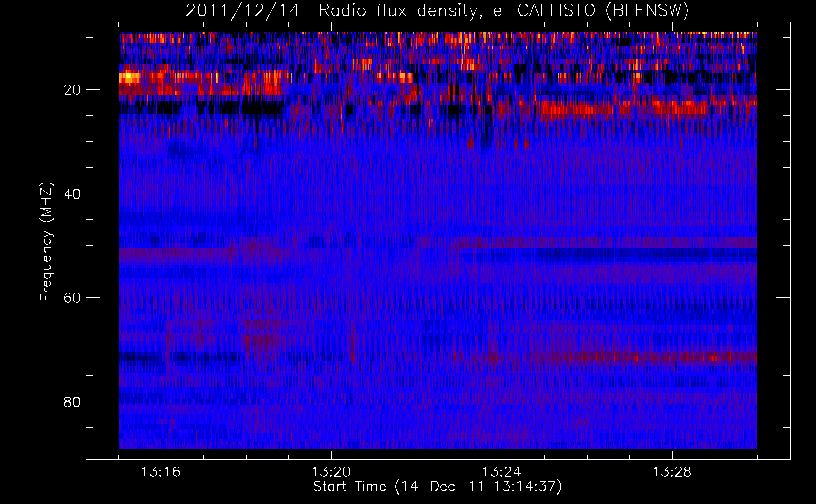This screenshot has width=816, height=504.
Task: Click the 60 MHz frequency tick label
Action: click(x=72, y=298)
